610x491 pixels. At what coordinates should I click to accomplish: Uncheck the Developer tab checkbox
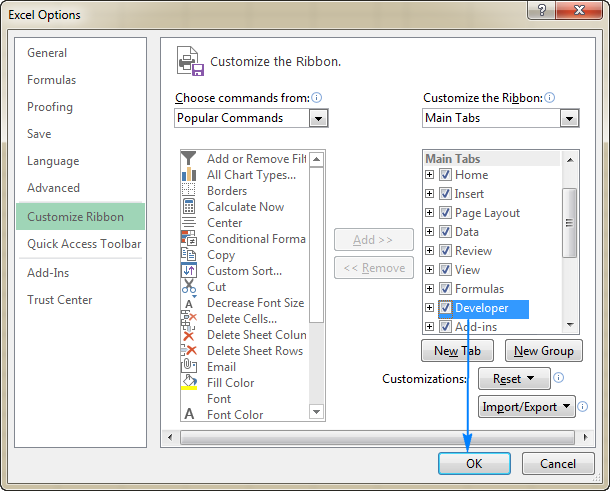pos(446,308)
